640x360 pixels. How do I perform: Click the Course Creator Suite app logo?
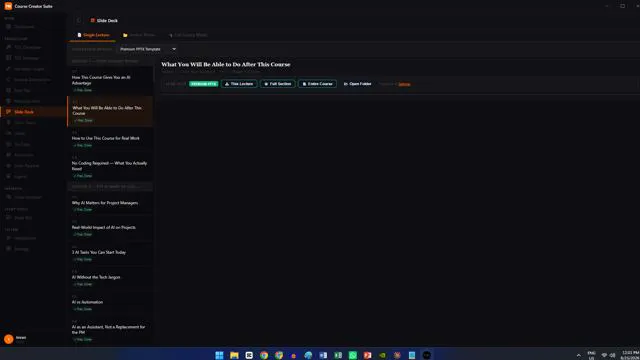(x=8, y=6)
